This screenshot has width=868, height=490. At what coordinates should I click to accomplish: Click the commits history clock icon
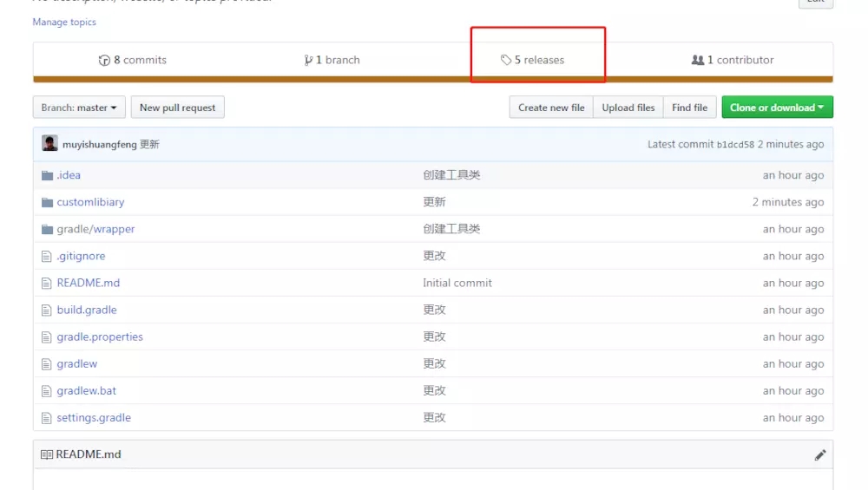104,61
